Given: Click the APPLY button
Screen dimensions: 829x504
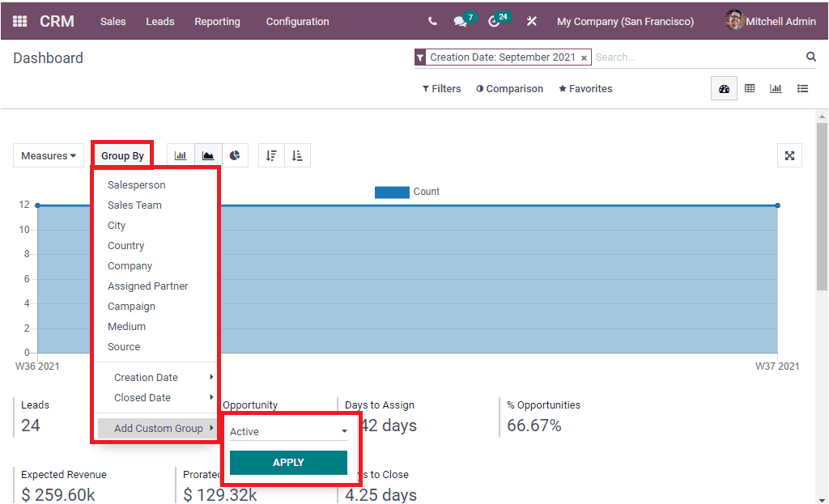Looking at the screenshot, I should pyautogui.click(x=287, y=462).
